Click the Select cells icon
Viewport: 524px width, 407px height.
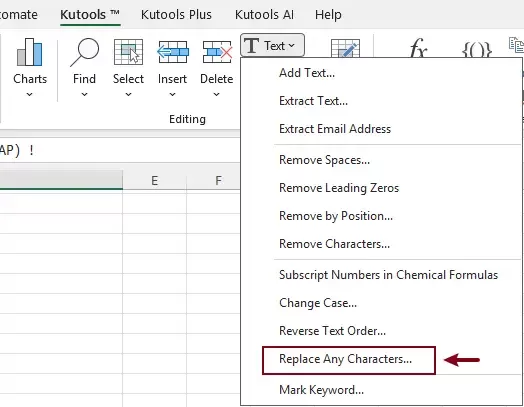[128, 52]
